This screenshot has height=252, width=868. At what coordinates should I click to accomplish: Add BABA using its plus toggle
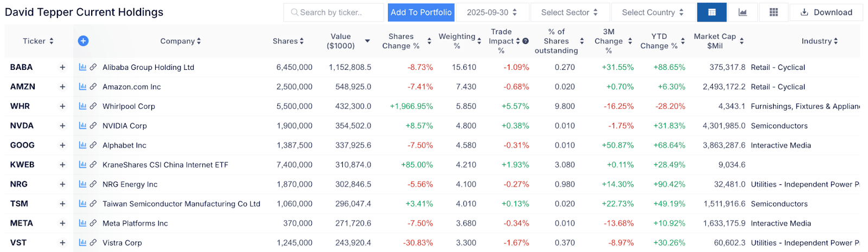[62, 67]
